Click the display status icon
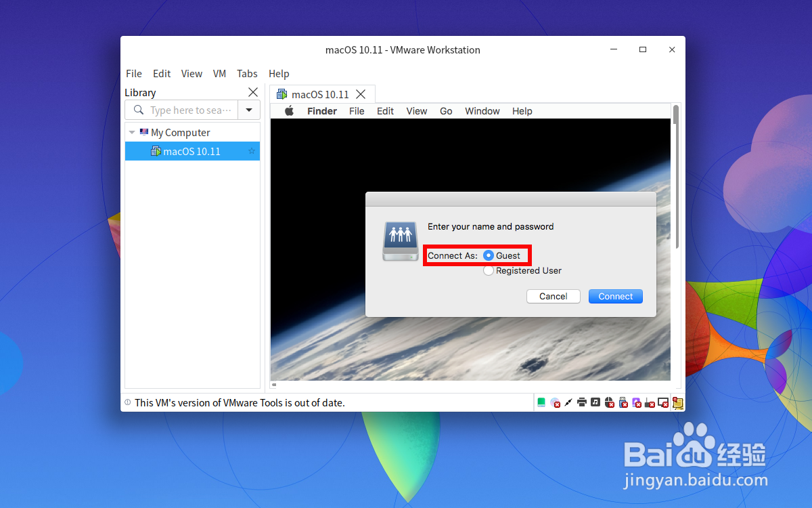 (663, 402)
